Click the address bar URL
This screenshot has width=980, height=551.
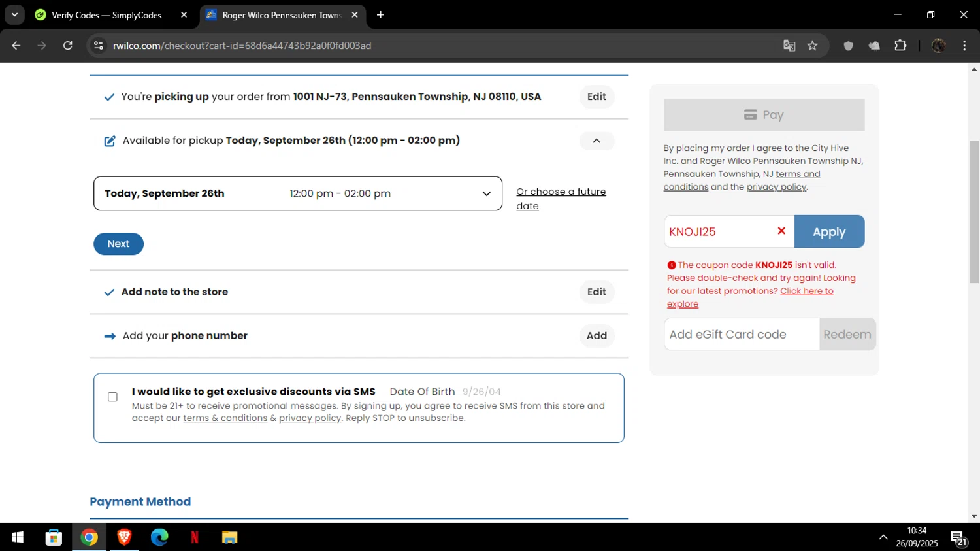242,46
